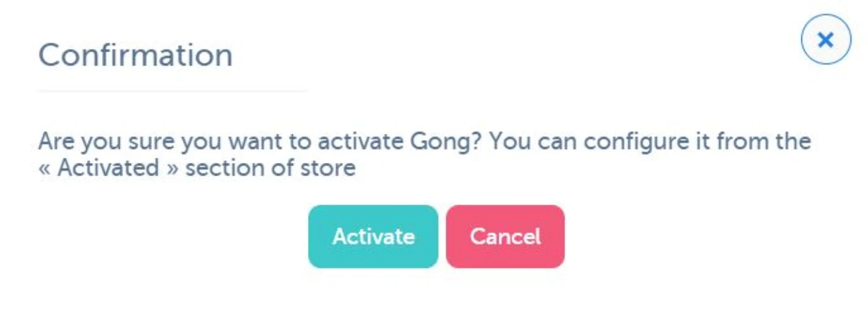Select Cancel to keep Gong deactivated
Screen dimensions: 868x310
pos(505,236)
